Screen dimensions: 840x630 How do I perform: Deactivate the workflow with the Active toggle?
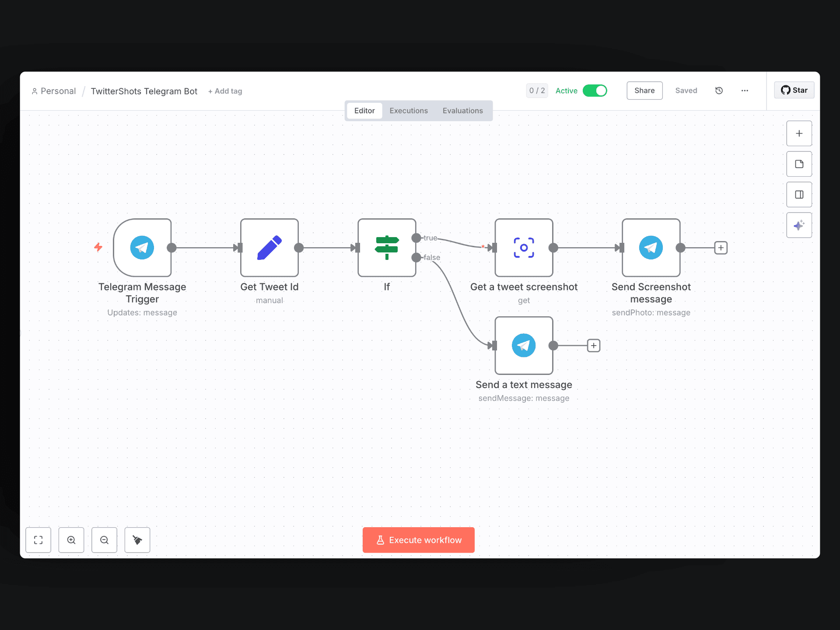(x=595, y=91)
